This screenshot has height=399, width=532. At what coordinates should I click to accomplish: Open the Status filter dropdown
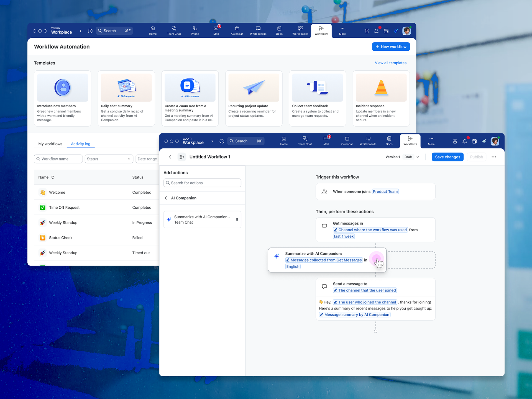[109, 159]
